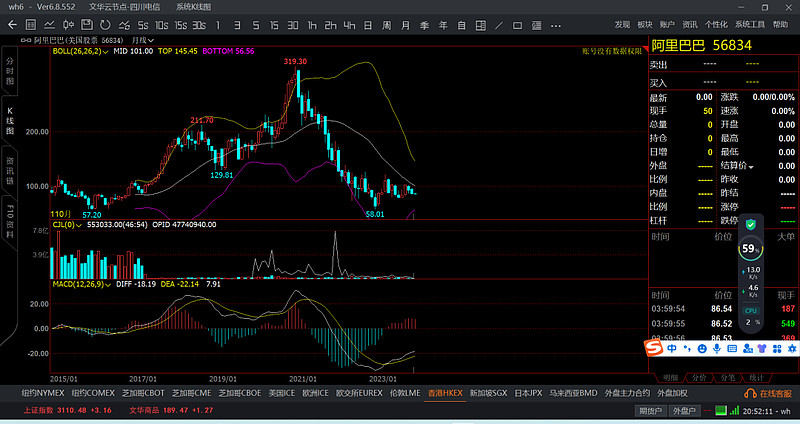
Task: Select the 10s period
Action: point(162,25)
